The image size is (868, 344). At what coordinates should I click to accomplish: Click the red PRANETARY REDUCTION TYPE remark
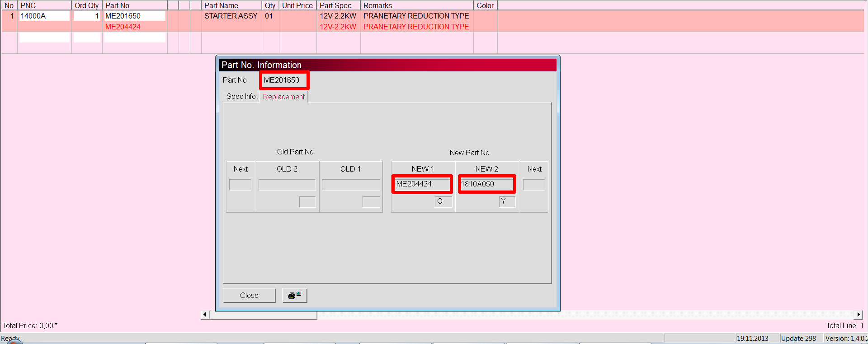click(x=416, y=27)
